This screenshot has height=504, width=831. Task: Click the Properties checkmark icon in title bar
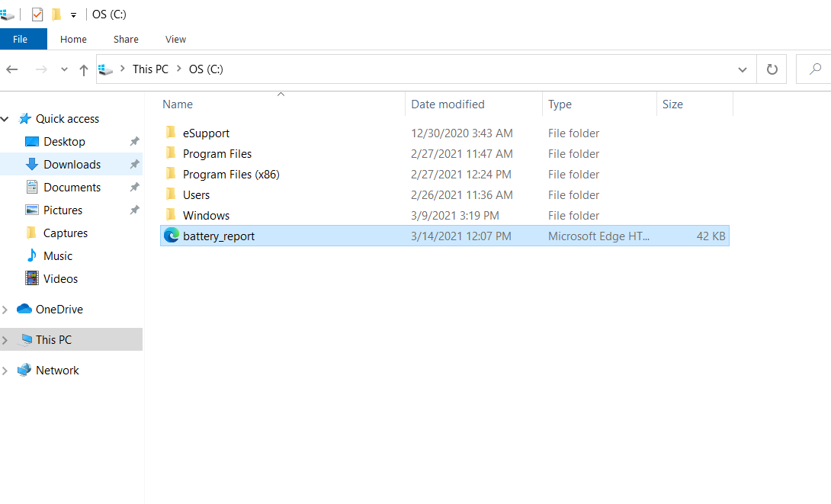point(37,14)
